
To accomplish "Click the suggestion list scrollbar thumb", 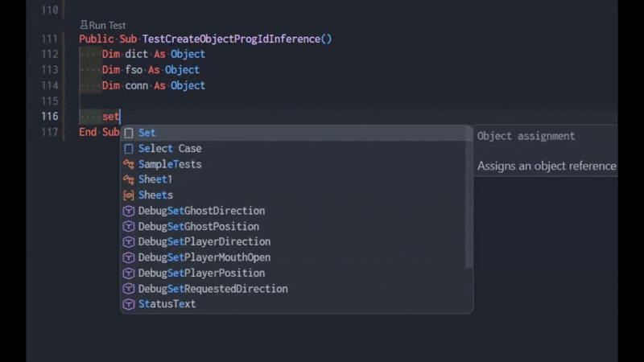I will pos(469,197).
